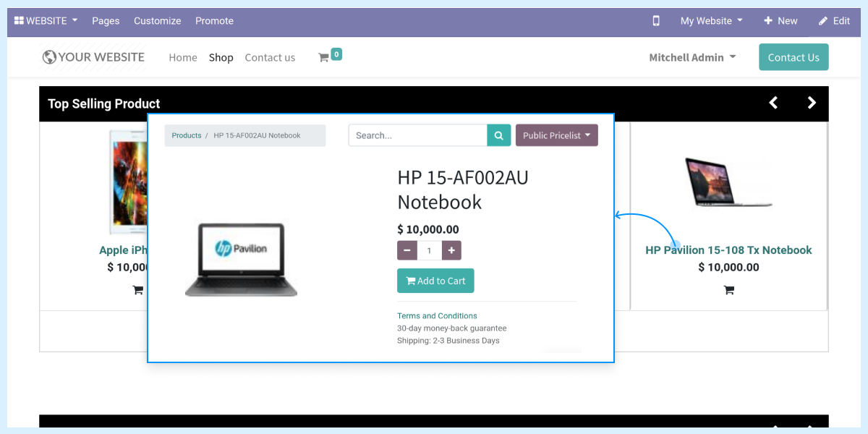The image size is (868, 434).
Task: Switch to the Shop page tab
Action: (x=221, y=57)
